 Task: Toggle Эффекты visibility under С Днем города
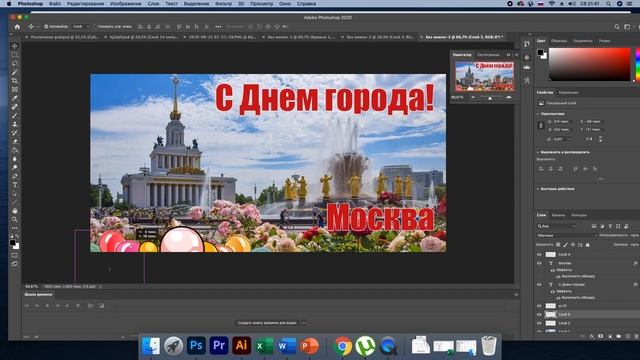[553, 291]
